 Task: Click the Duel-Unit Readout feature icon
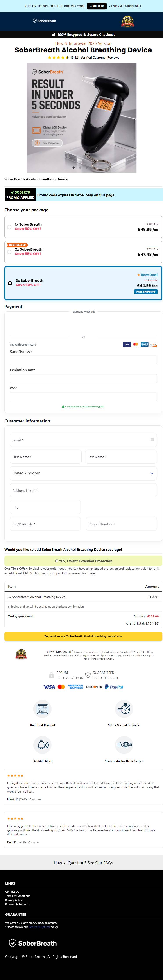(x=43, y=709)
